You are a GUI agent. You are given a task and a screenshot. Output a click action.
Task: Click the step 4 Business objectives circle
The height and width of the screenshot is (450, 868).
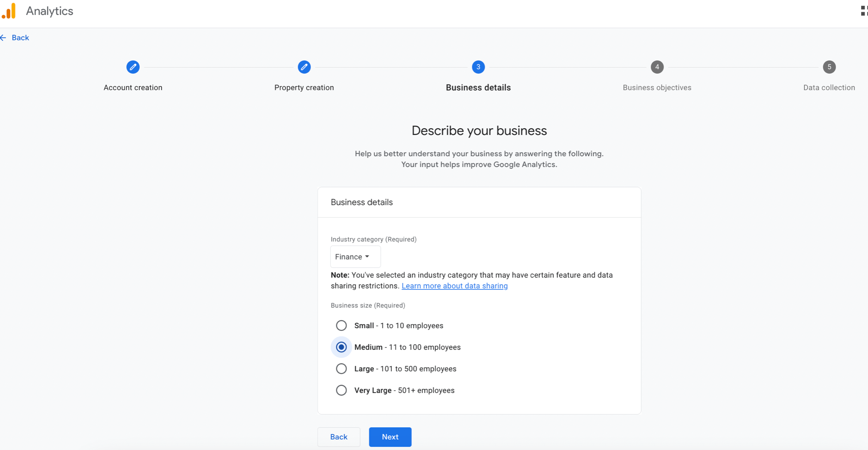[x=657, y=67]
